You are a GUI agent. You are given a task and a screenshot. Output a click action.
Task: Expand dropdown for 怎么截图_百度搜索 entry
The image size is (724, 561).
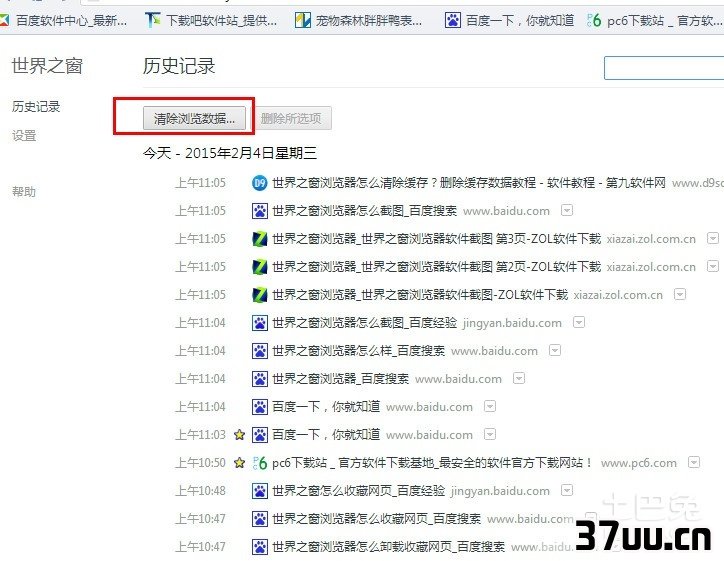567,211
